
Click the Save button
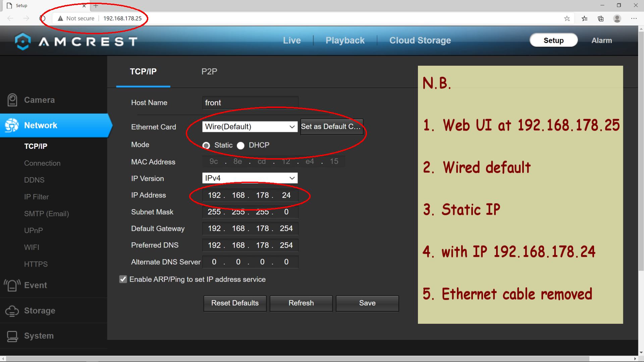coord(367,303)
